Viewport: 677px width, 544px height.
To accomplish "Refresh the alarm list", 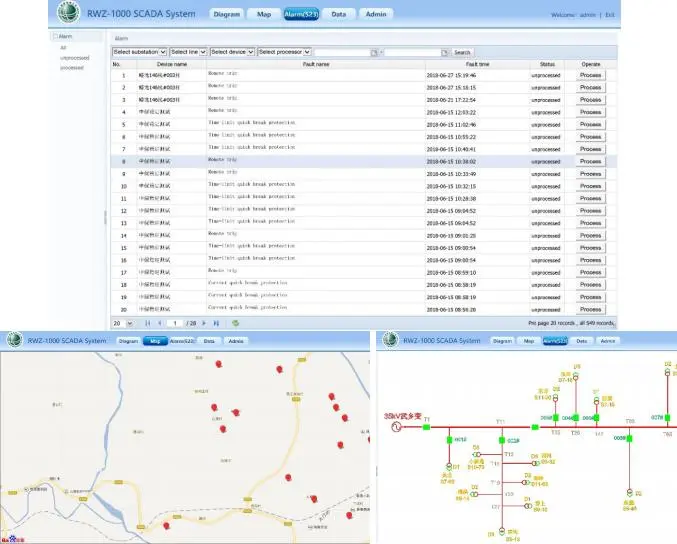I will pyautogui.click(x=235, y=323).
